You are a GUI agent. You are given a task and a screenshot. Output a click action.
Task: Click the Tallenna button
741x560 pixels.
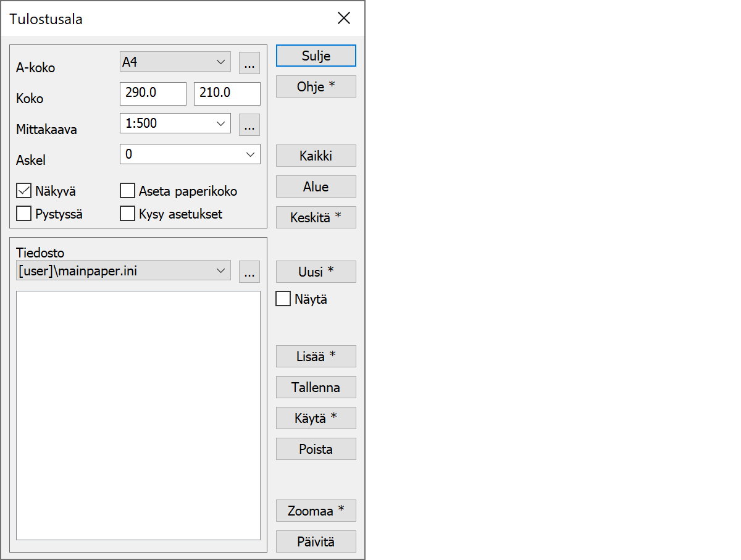[316, 387]
